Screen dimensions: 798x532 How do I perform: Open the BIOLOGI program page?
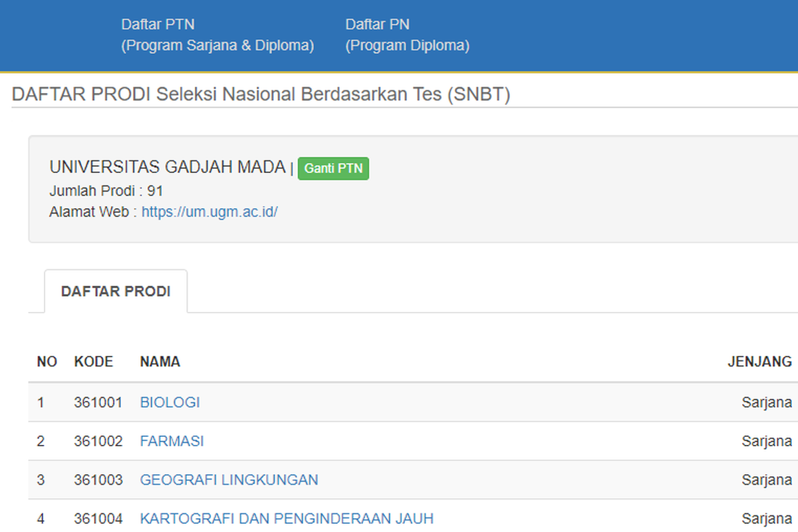click(x=170, y=402)
